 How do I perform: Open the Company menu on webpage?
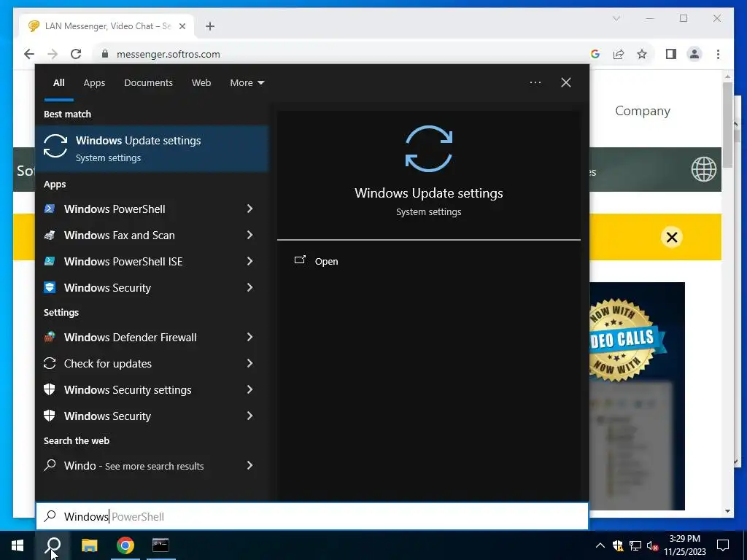click(x=642, y=111)
